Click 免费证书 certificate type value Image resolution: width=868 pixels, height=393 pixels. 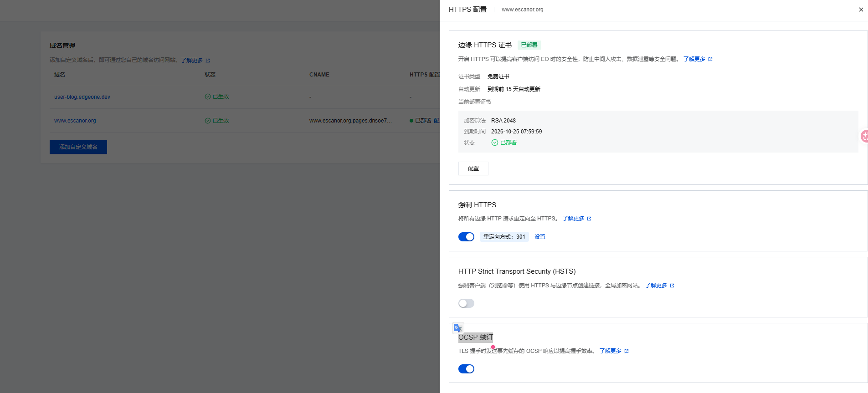coord(498,77)
